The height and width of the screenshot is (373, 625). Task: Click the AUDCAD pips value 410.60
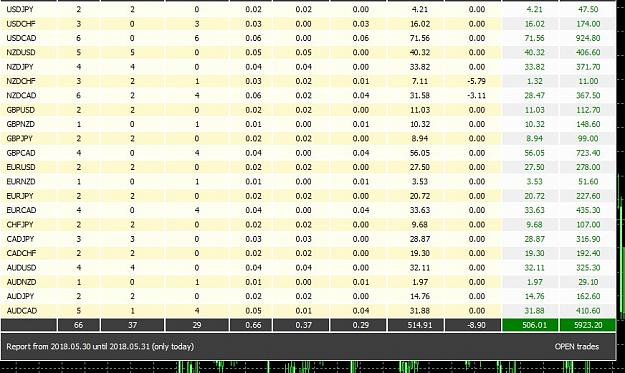pos(588,310)
